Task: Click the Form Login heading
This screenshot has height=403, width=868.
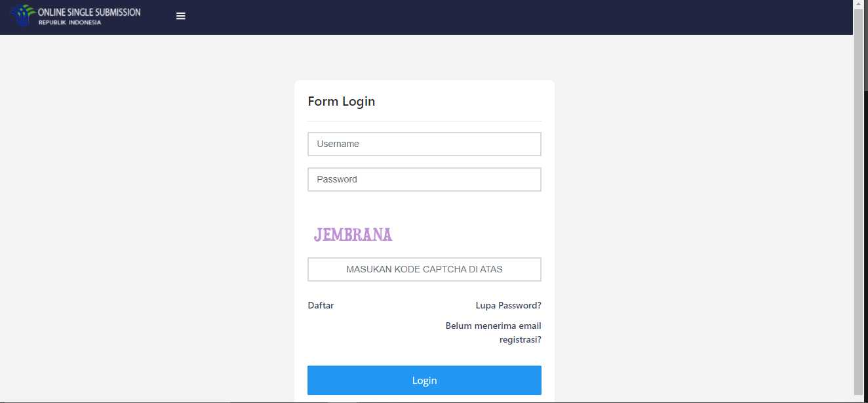Action: point(342,101)
